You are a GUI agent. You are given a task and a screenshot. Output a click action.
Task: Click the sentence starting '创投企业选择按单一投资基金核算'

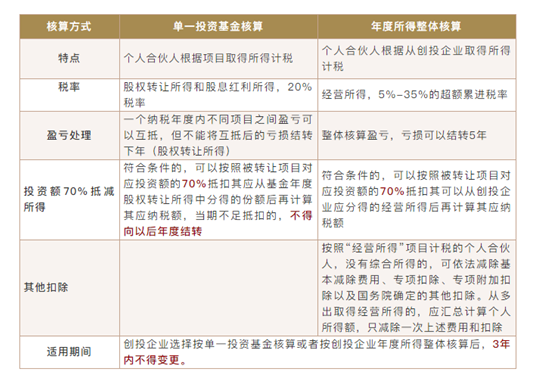tap(317, 352)
